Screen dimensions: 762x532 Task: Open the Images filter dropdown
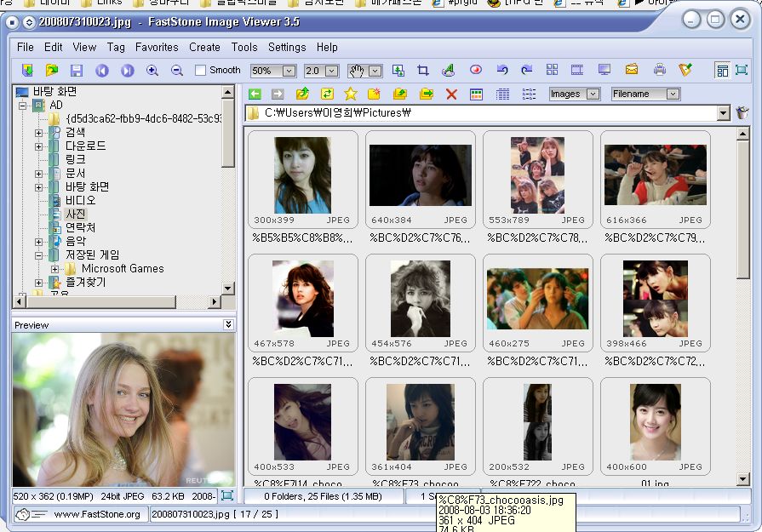coord(593,94)
